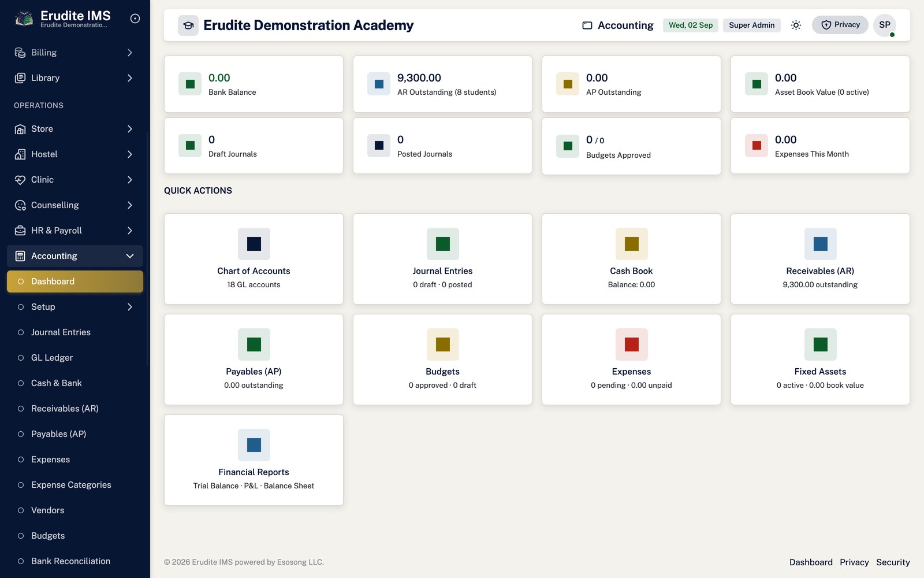Click the Financial Reports card icon

click(x=254, y=445)
